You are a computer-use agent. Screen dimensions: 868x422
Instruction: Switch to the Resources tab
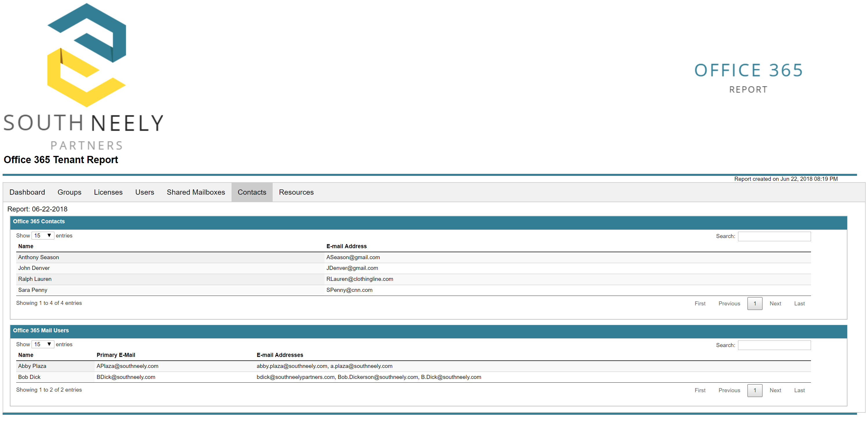pyautogui.click(x=296, y=192)
